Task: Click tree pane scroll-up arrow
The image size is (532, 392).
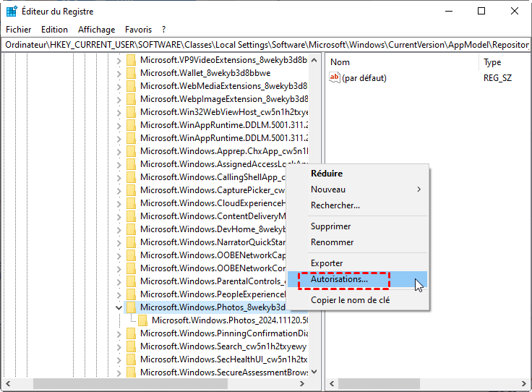Action: (x=314, y=60)
